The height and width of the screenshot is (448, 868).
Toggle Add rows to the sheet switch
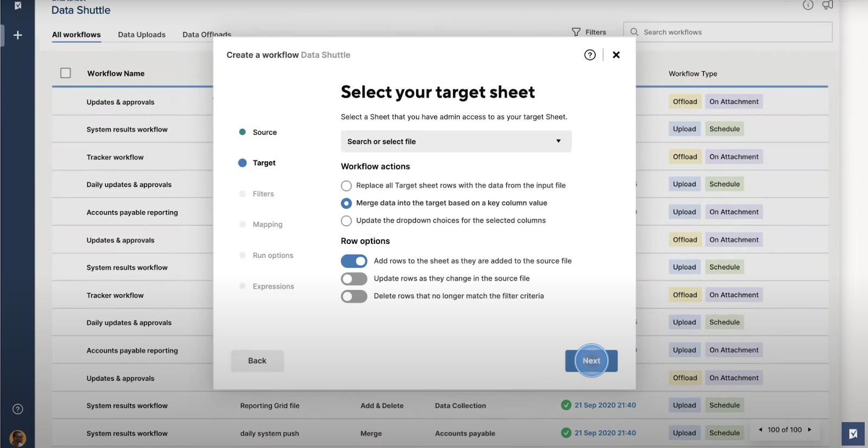point(354,261)
